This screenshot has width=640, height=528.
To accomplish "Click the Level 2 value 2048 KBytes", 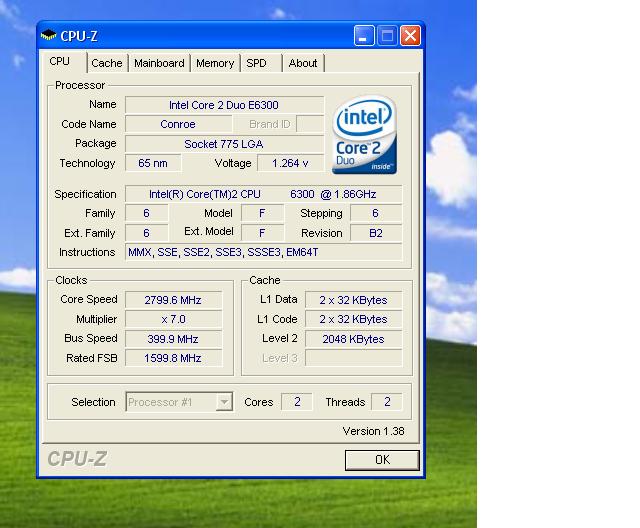I will pyautogui.click(x=353, y=339).
